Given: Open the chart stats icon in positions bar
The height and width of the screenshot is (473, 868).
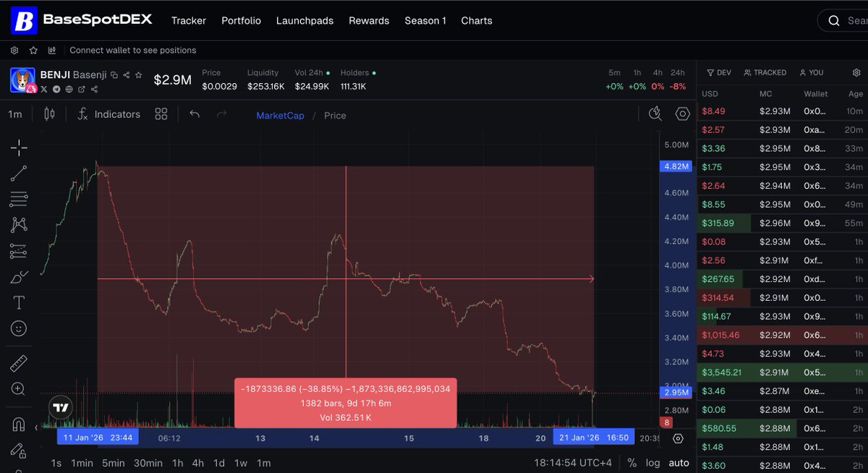Looking at the screenshot, I should pyautogui.click(x=52, y=50).
